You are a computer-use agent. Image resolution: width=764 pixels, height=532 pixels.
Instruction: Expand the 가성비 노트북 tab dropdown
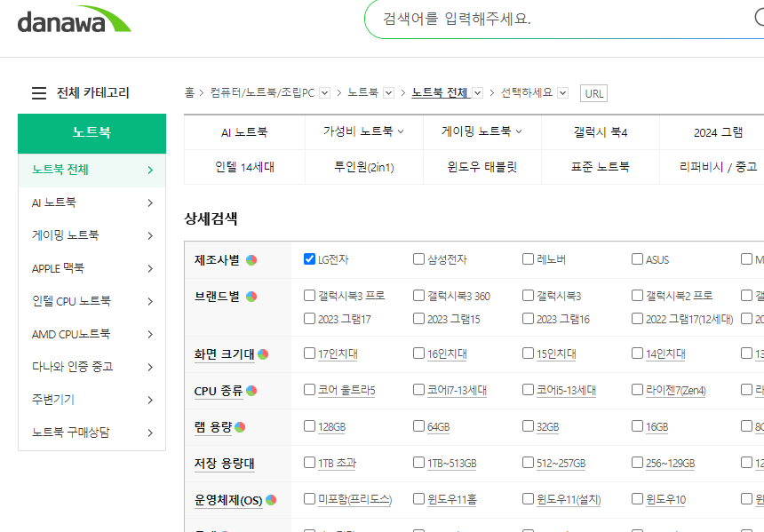401,131
